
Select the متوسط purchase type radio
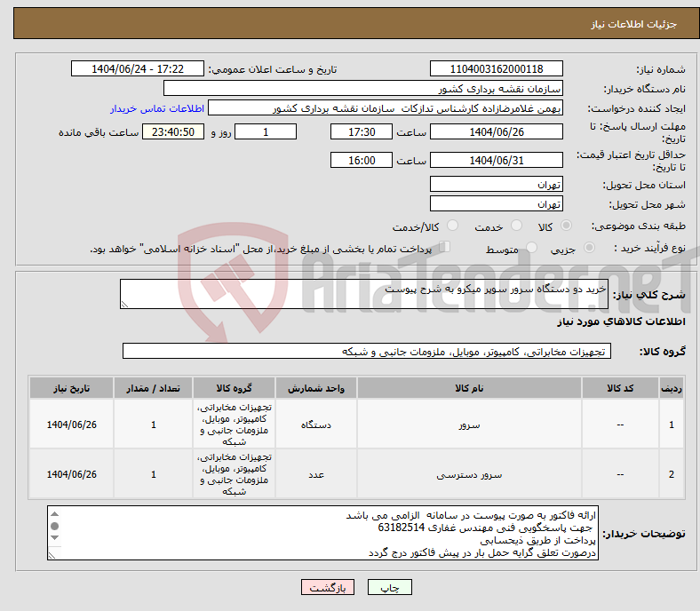click(531, 248)
